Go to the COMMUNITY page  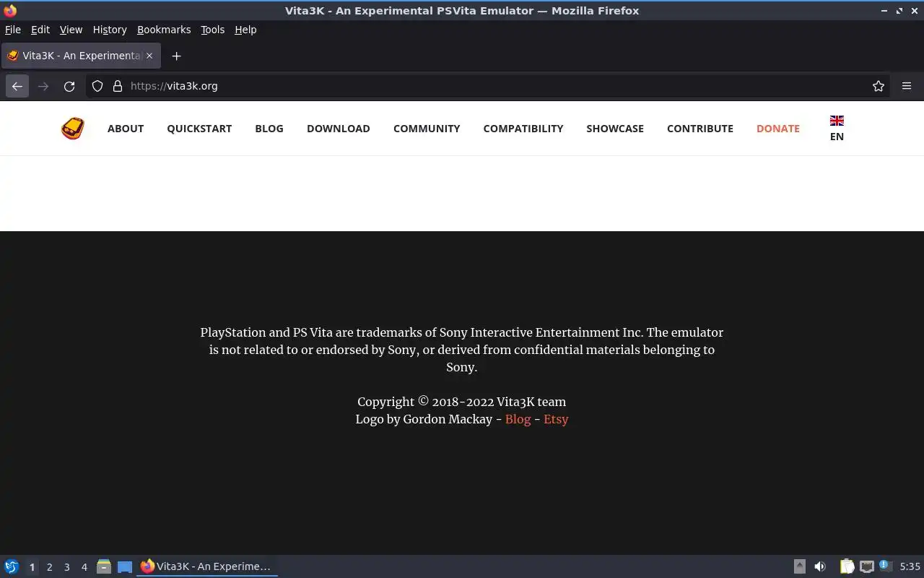[x=427, y=129]
